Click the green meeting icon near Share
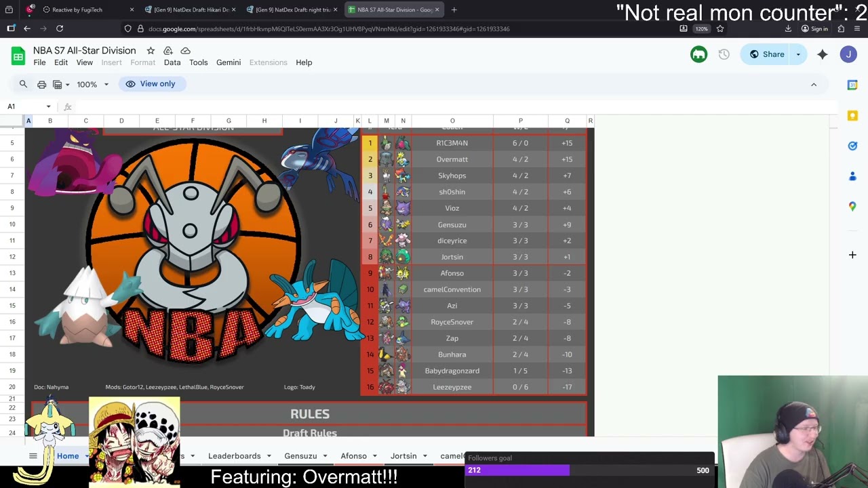This screenshot has width=868, height=488. 698,54
